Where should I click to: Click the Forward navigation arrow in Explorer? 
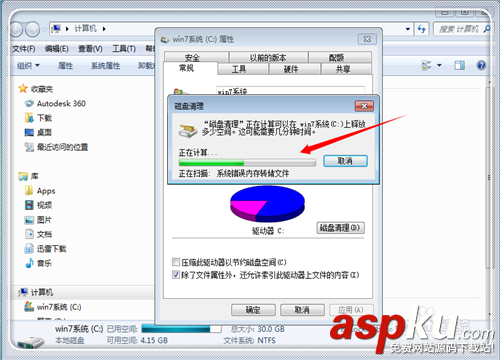point(33,29)
